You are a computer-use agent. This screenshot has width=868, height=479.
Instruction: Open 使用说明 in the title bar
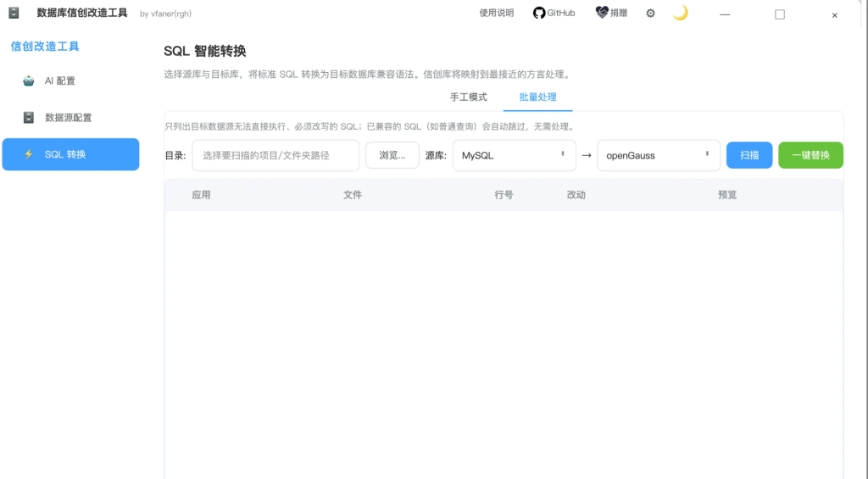[497, 13]
